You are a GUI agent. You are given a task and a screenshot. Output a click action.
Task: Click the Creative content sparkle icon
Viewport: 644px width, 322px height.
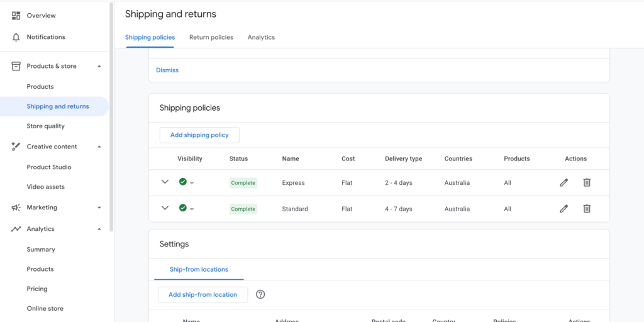[x=16, y=147]
